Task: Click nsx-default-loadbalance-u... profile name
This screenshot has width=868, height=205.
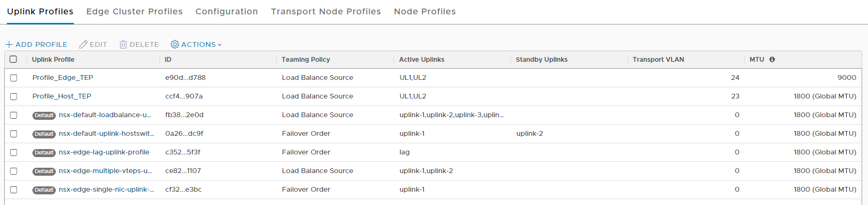Action: [105, 115]
